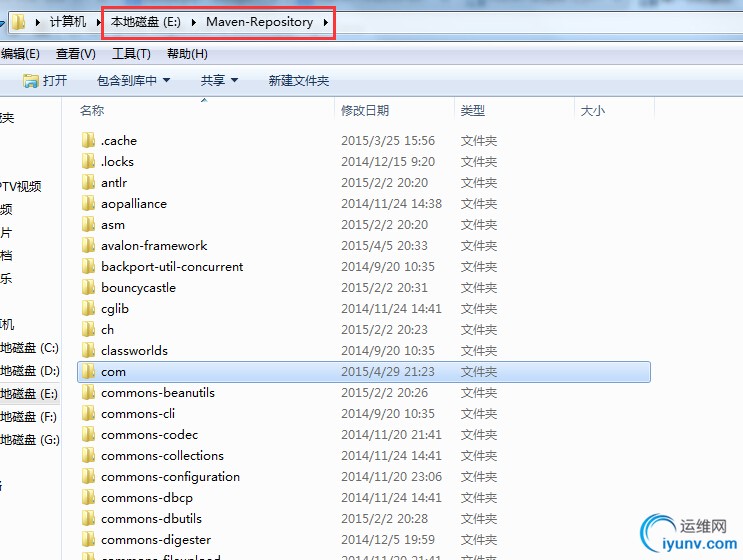Click the classworlds folder icon
The width and height of the screenshot is (743, 560).
tap(88, 350)
